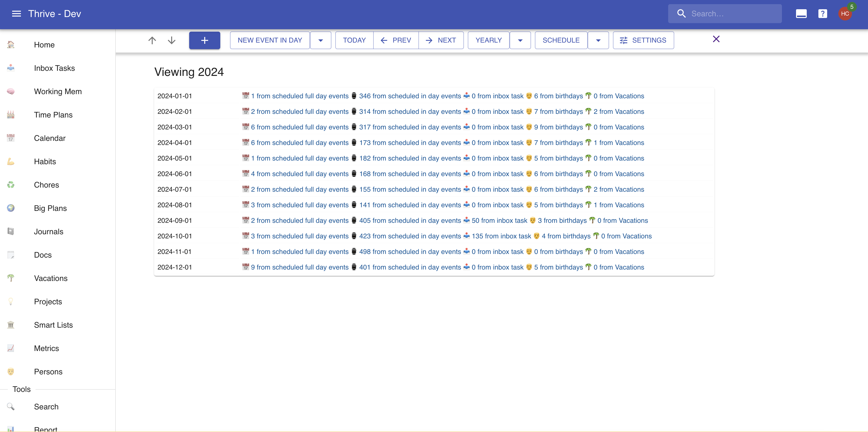Click the help question mark icon
868x432 pixels.
click(823, 13)
